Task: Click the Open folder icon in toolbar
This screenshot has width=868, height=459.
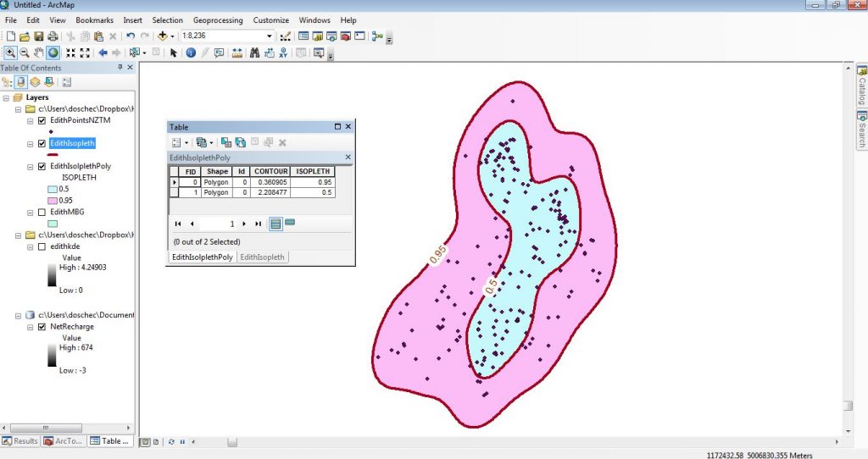Action: [25, 36]
